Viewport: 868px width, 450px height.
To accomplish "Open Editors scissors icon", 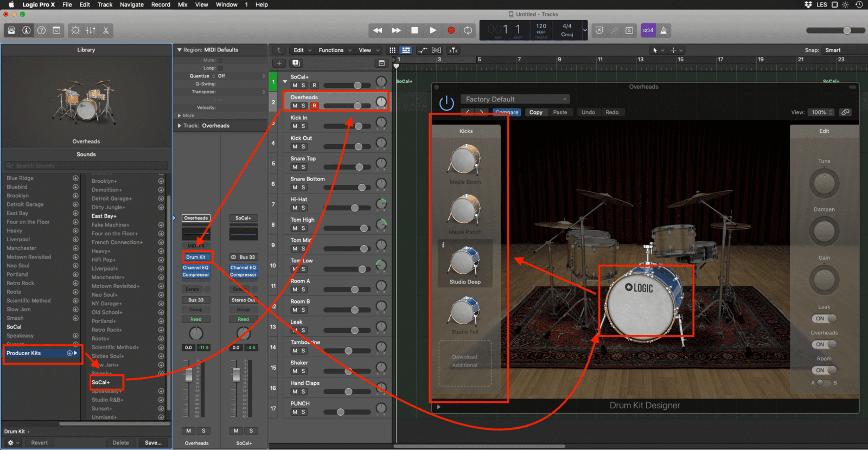I will (x=106, y=30).
